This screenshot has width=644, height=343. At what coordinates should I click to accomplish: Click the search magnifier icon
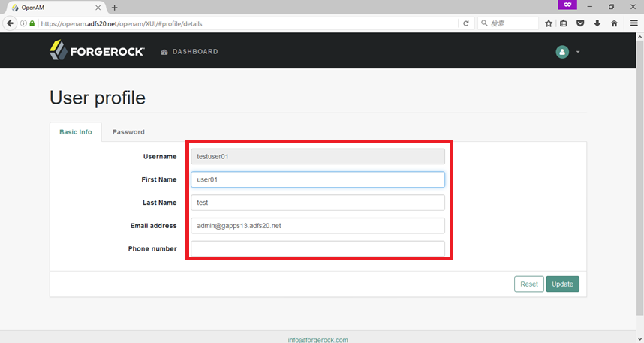[x=484, y=23]
